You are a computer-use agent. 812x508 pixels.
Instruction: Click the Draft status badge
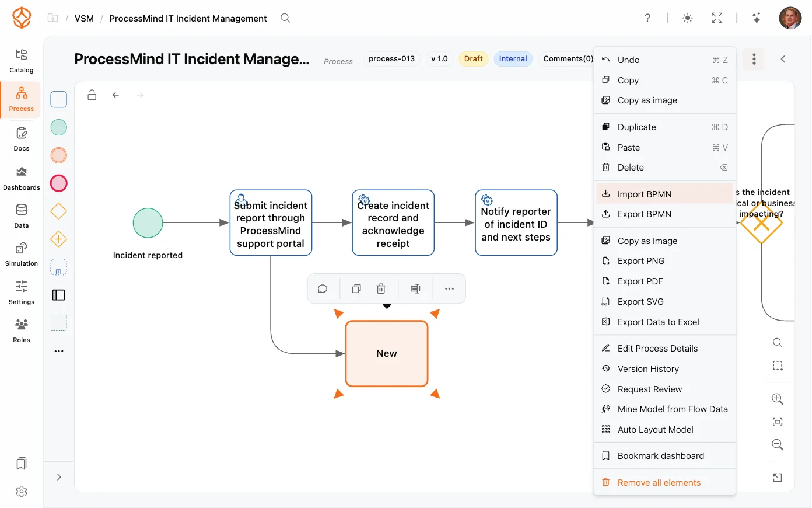point(474,59)
